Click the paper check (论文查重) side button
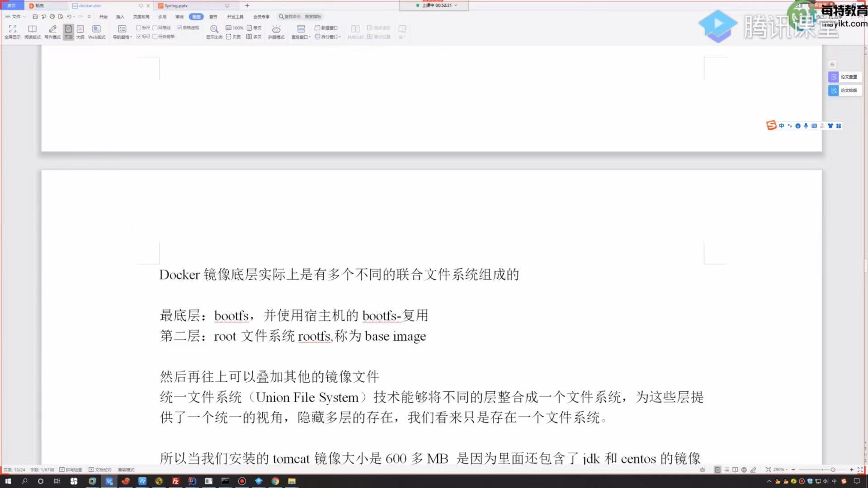Screen dimensions: 868x488 coord(844,77)
